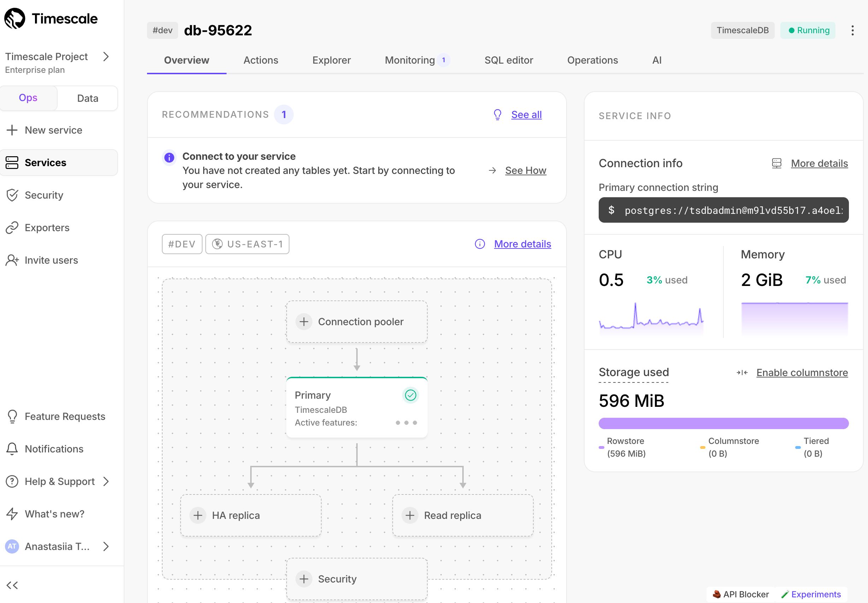Screen dimensions: 868x603
Task: Collapse the sidebar with double-chevron icon
Action: click(x=12, y=585)
